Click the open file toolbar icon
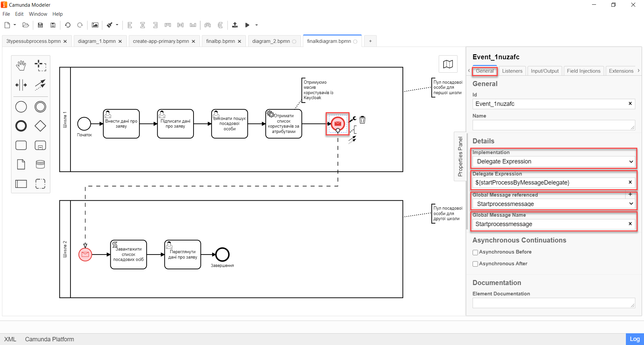Image resolution: width=644 pixels, height=345 pixels. point(26,25)
